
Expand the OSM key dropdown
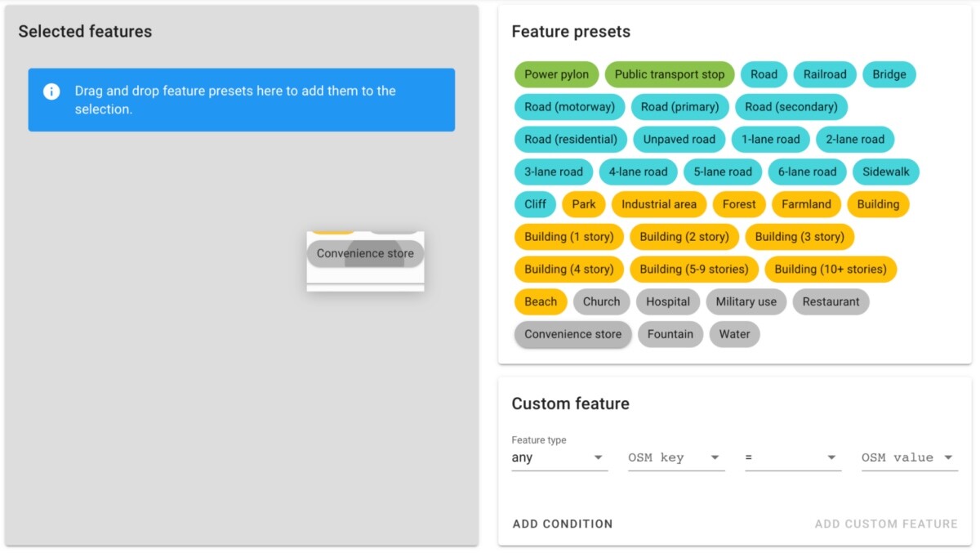point(675,457)
